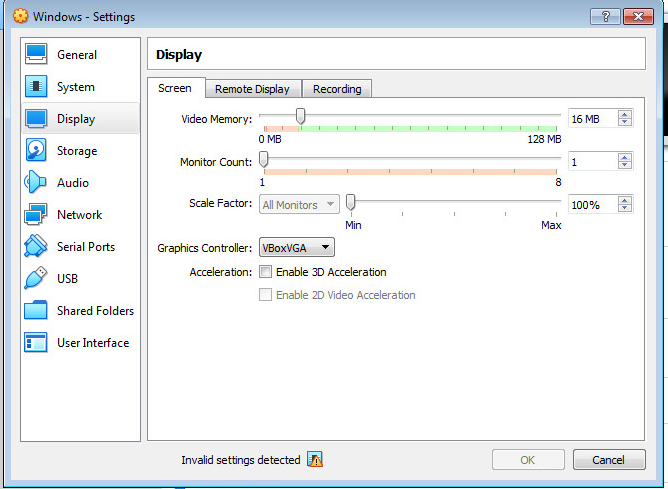Increase Scale Factor with up arrow
The width and height of the screenshot is (668, 489).
[625, 201]
